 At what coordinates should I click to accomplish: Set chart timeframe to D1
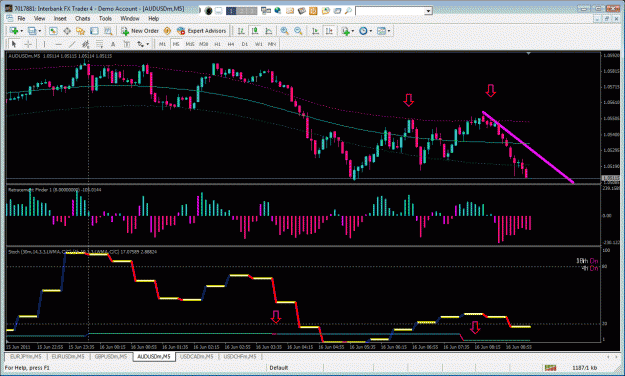click(x=245, y=44)
